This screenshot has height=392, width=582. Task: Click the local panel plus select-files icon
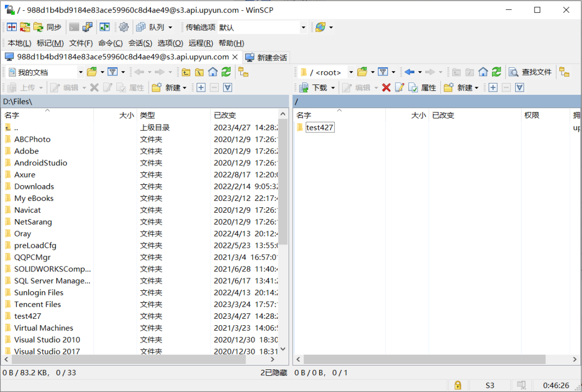[x=201, y=88]
